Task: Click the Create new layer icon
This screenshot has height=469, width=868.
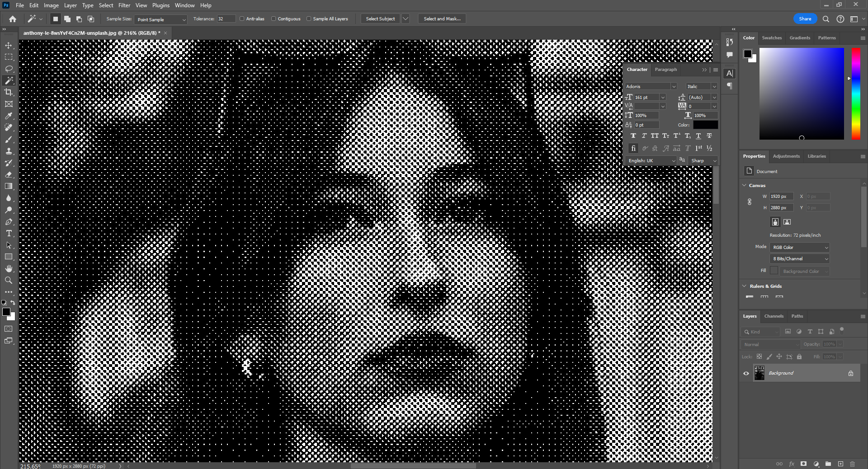Action: coord(840,464)
